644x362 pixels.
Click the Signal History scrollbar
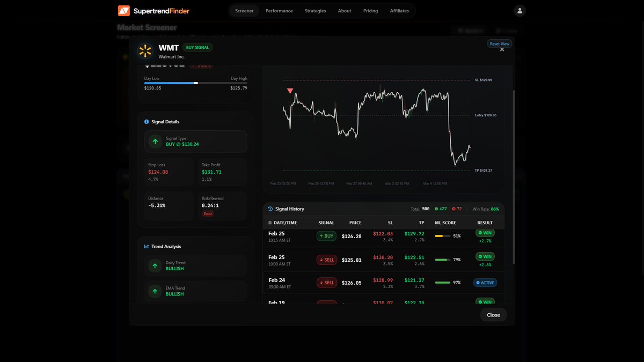click(x=514, y=177)
